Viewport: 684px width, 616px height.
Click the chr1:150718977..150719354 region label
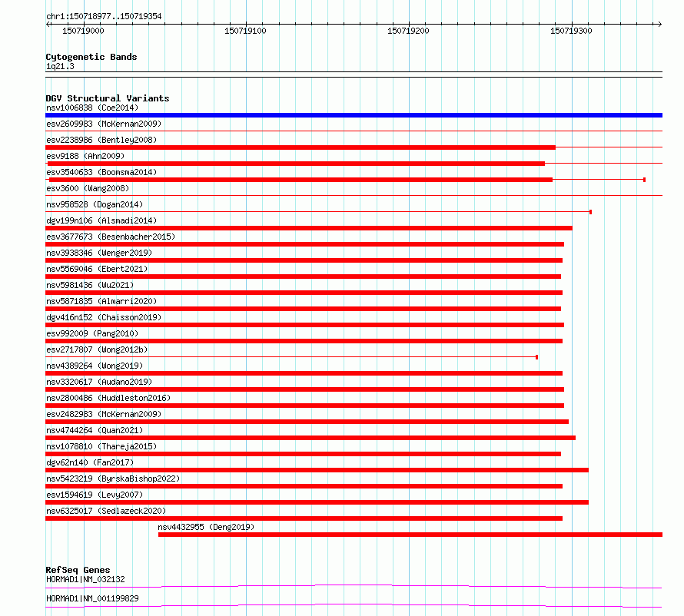(x=104, y=16)
